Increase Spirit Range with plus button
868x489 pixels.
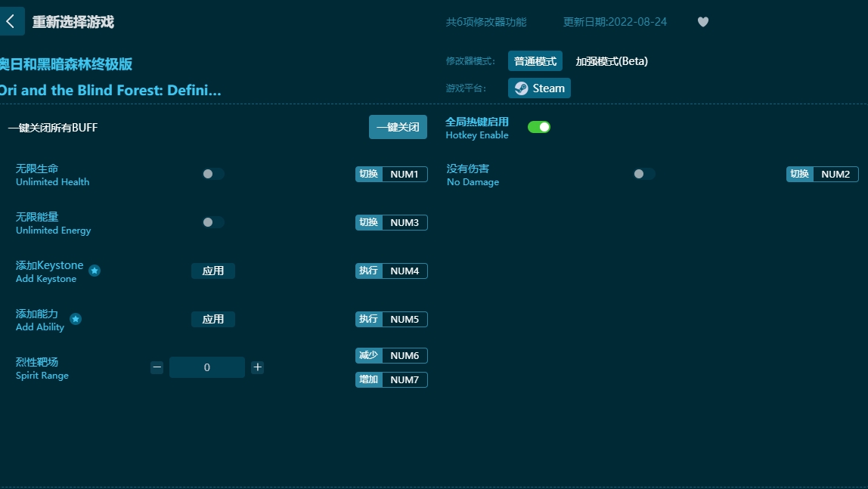(257, 367)
